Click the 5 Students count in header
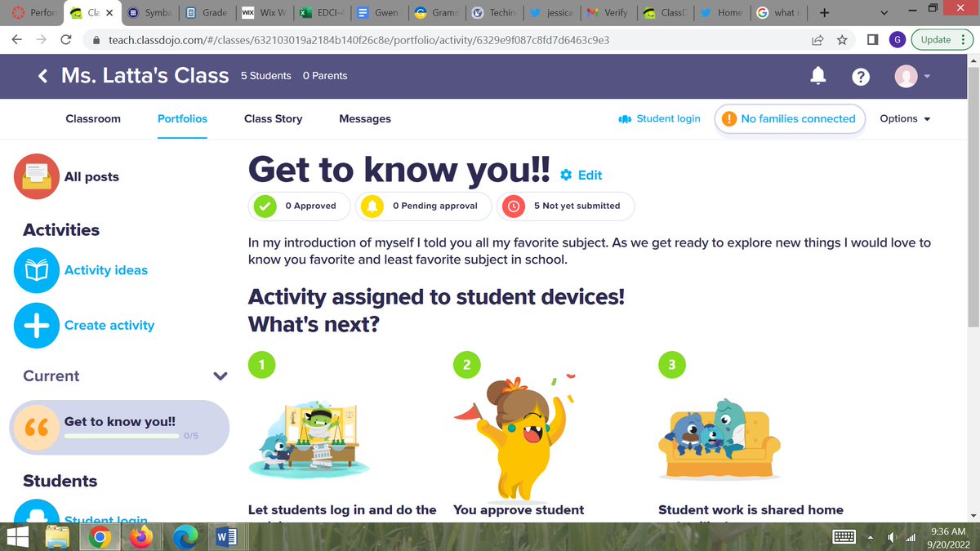This screenshot has width=980, height=551. pyautogui.click(x=266, y=76)
